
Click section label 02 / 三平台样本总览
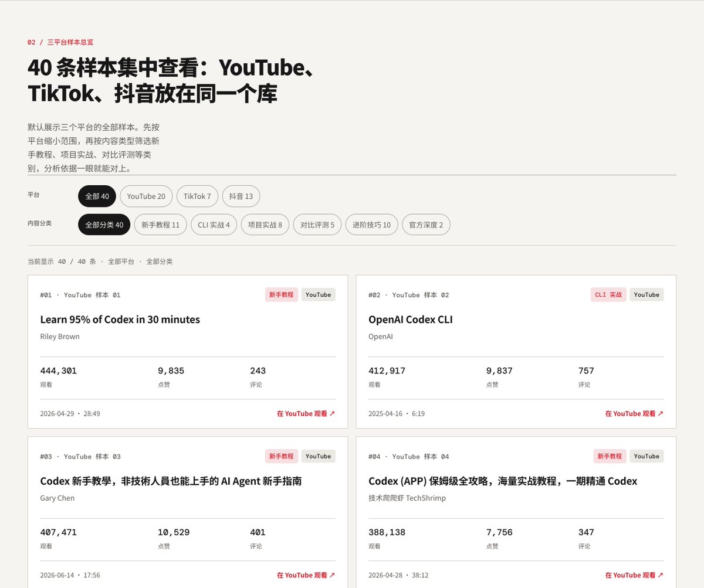click(x=60, y=42)
